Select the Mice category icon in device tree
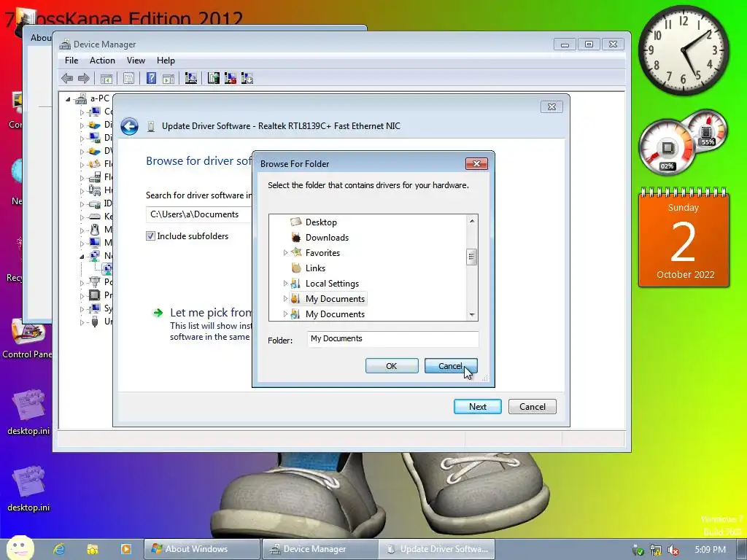This screenshot has width=747, height=560. click(x=95, y=230)
